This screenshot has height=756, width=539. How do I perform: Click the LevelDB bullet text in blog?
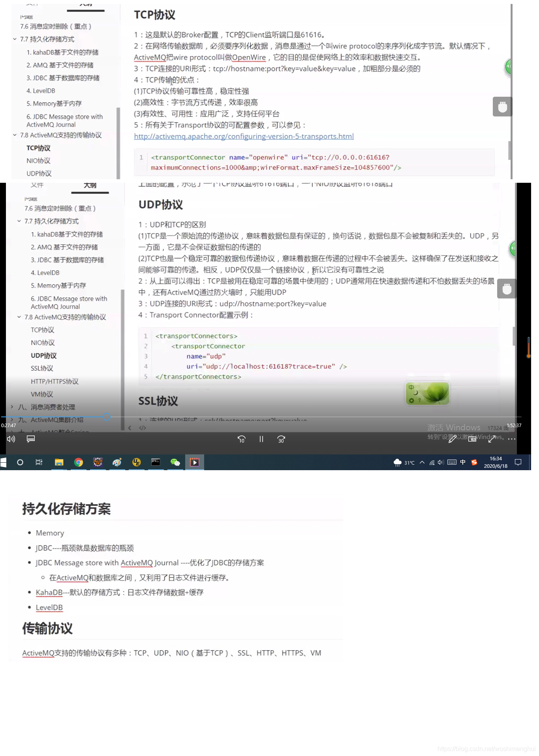[49, 608]
